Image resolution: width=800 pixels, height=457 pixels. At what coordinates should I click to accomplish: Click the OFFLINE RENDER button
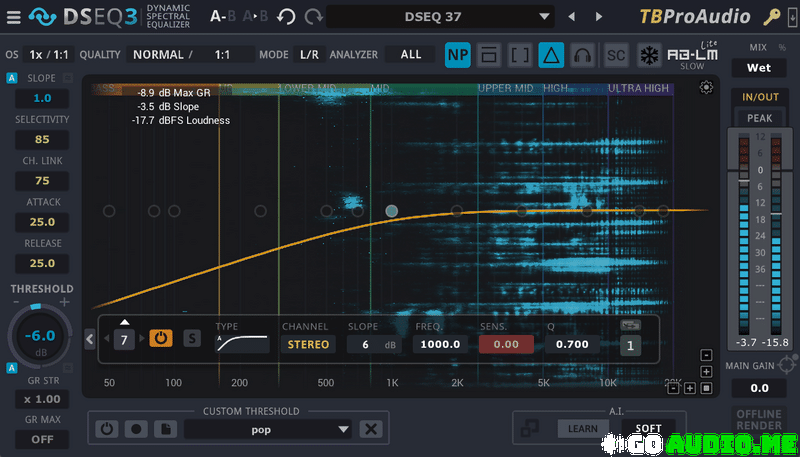(x=759, y=421)
